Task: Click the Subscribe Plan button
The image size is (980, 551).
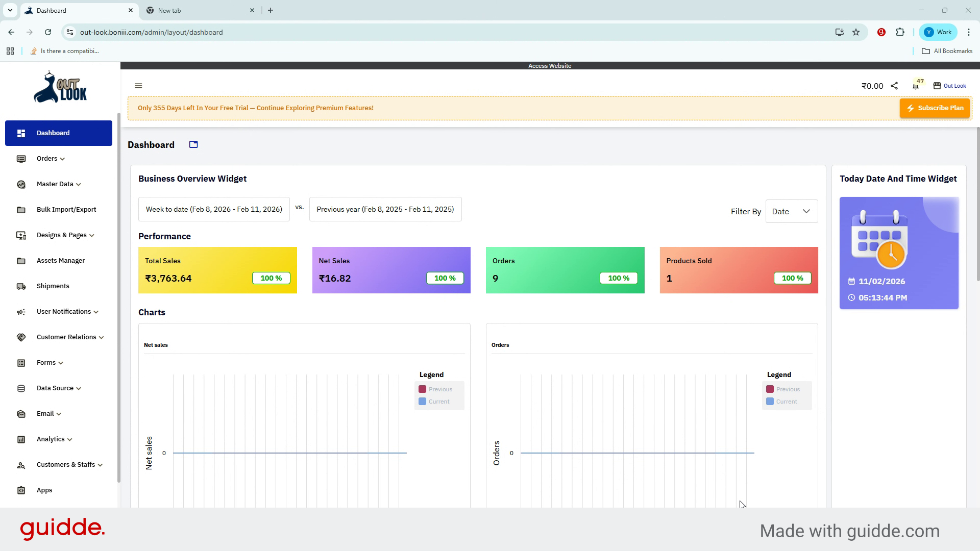Action: (x=935, y=108)
